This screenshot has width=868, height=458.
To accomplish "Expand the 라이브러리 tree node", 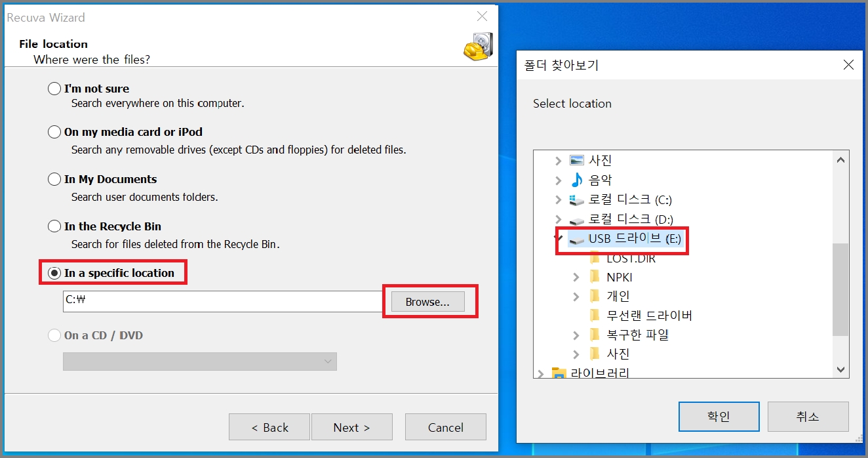I will pyautogui.click(x=541, y=374).
